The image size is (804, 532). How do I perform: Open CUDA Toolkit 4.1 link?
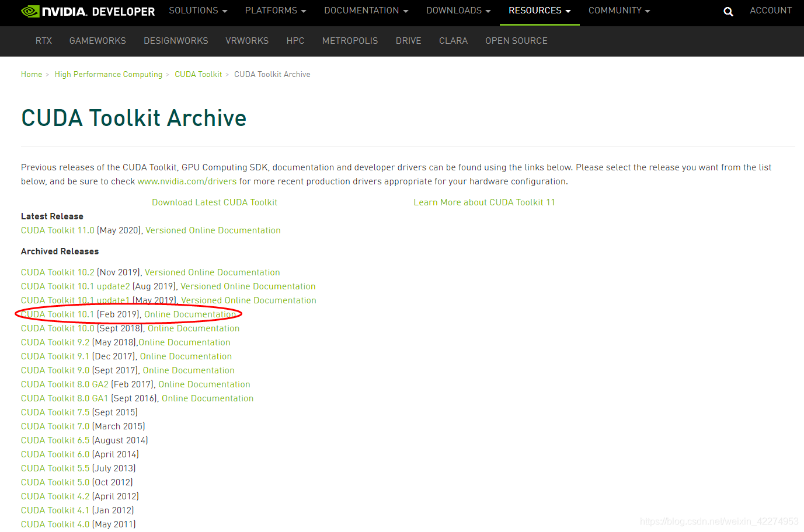tap(55, 510)
